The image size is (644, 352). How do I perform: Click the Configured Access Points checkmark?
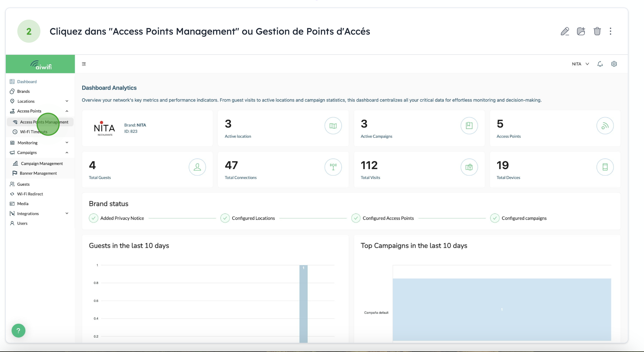(355, 218)
